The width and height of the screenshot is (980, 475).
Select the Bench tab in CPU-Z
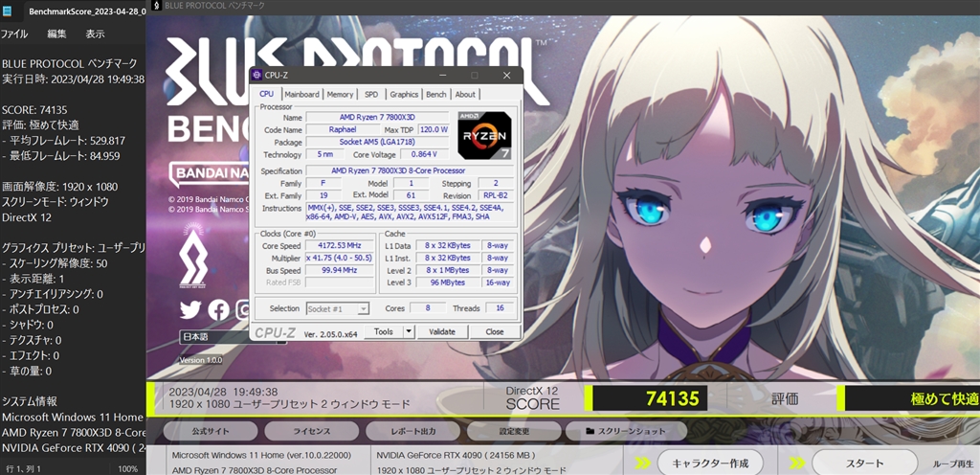(x=436, y=95)
